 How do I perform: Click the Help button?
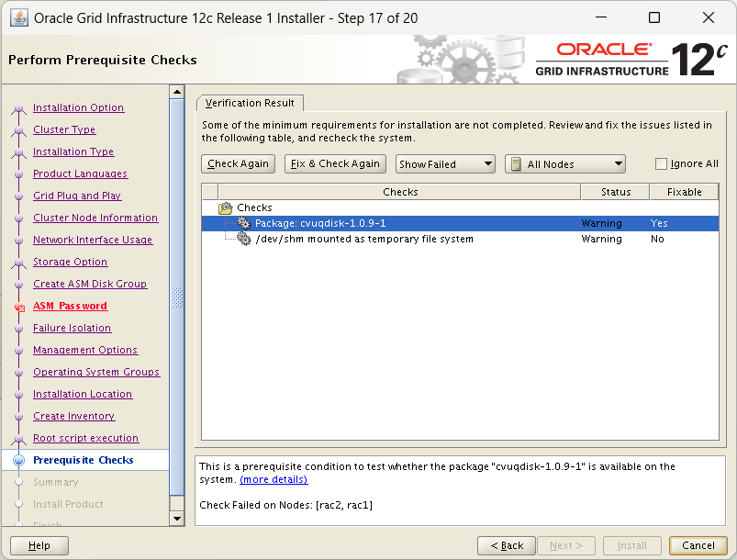[39, 545]
